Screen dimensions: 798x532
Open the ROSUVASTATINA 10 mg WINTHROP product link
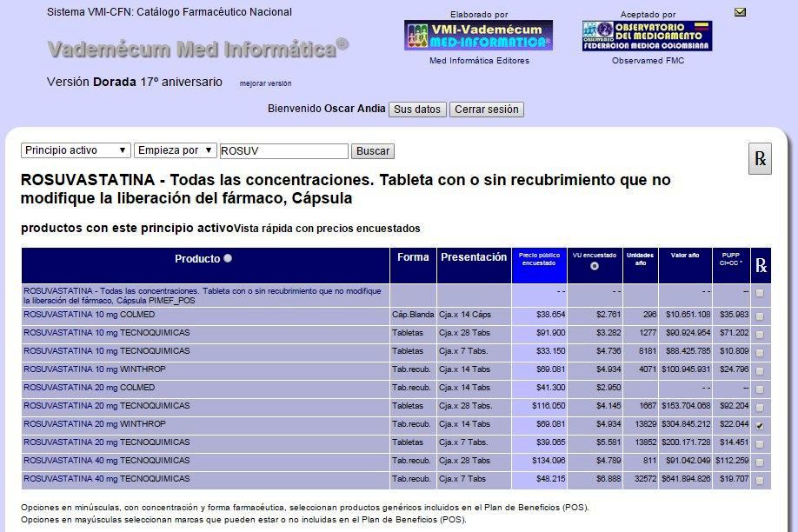click(x=95, y=369)
